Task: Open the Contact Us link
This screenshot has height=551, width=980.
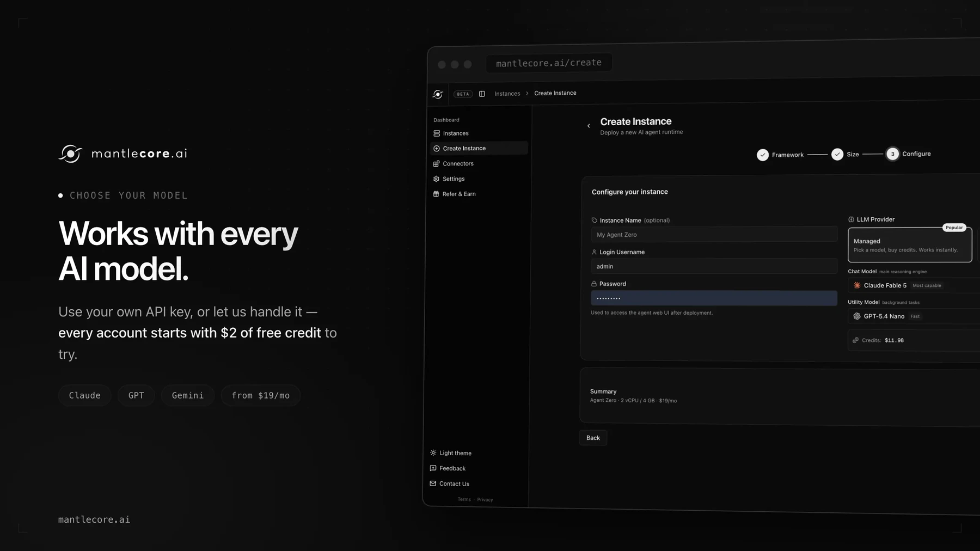Action: (449, 483)
